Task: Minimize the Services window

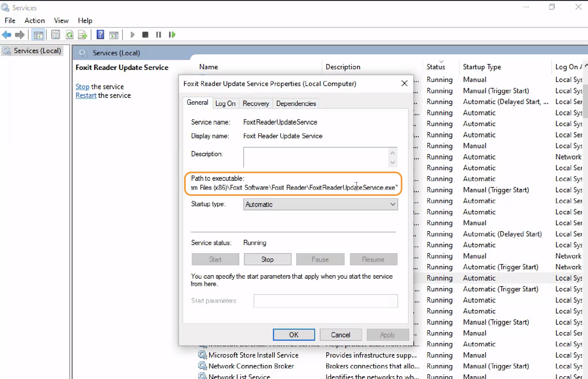Action: click(526, 7)
